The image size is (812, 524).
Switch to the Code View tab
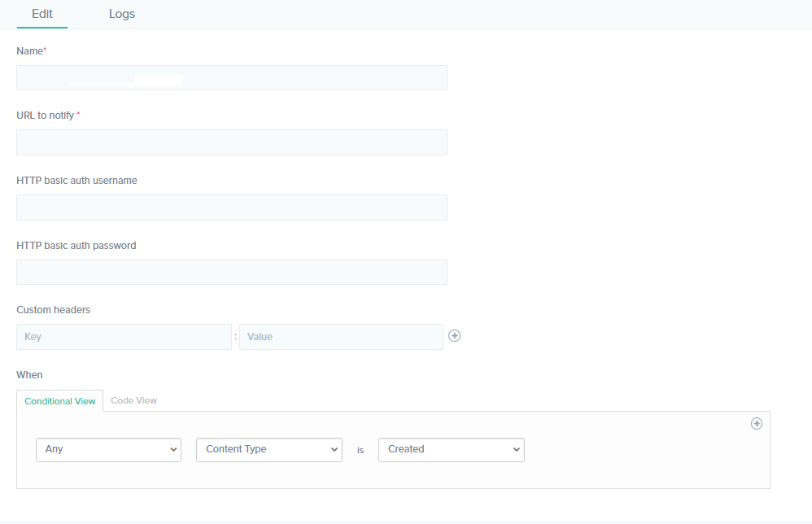tap(133, 401)
